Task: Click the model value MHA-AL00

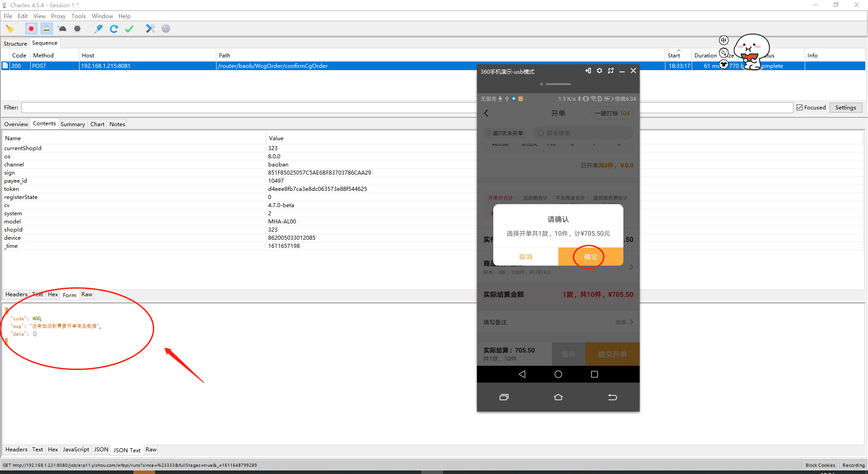Action: click(x=282, y=222)
